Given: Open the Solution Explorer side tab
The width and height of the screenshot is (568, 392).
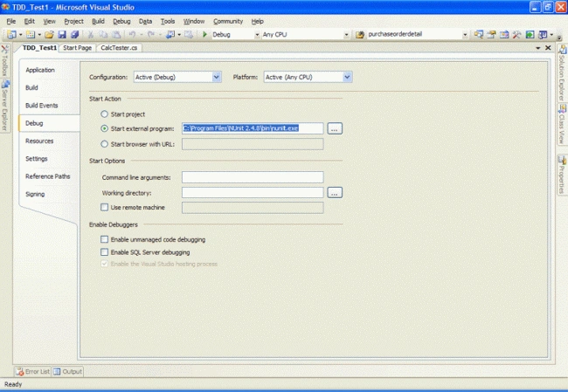Looking at the screenshot, I should 562,73.
